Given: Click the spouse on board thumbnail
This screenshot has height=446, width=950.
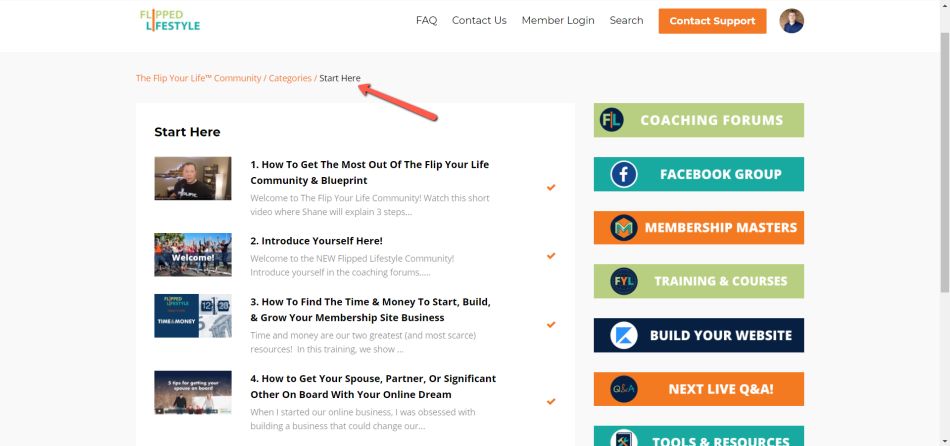Looking at the screenshot, I should click(193, 393).
